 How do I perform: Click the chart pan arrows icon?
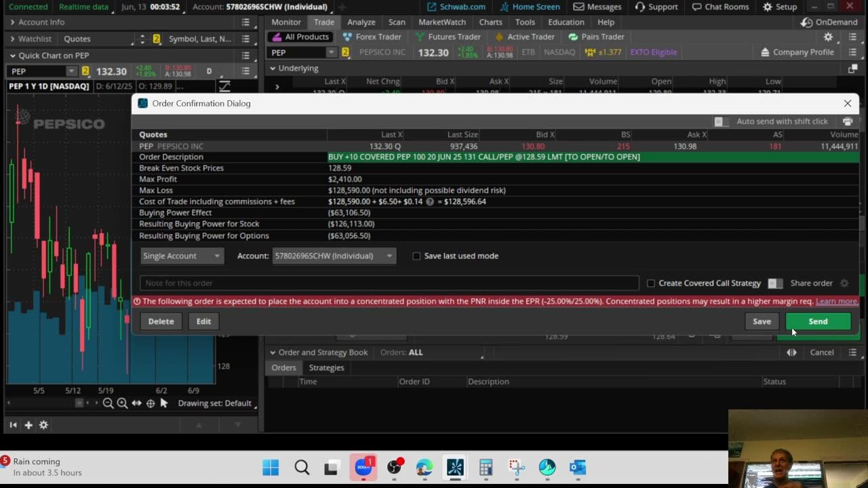click(x=136, y=403)
